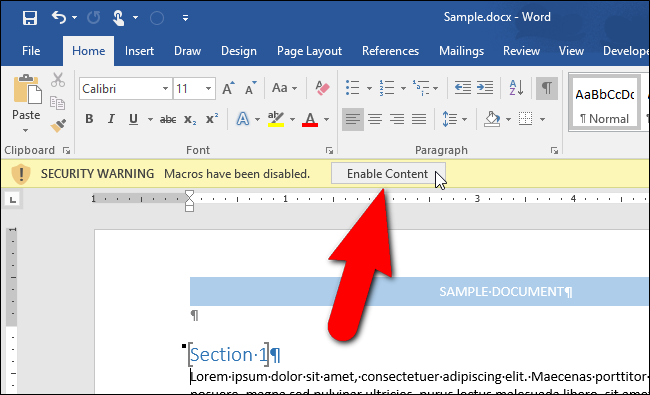Save the document with the floppy disk icon
The width and height of the screenshot is (650, 395).
30,18
